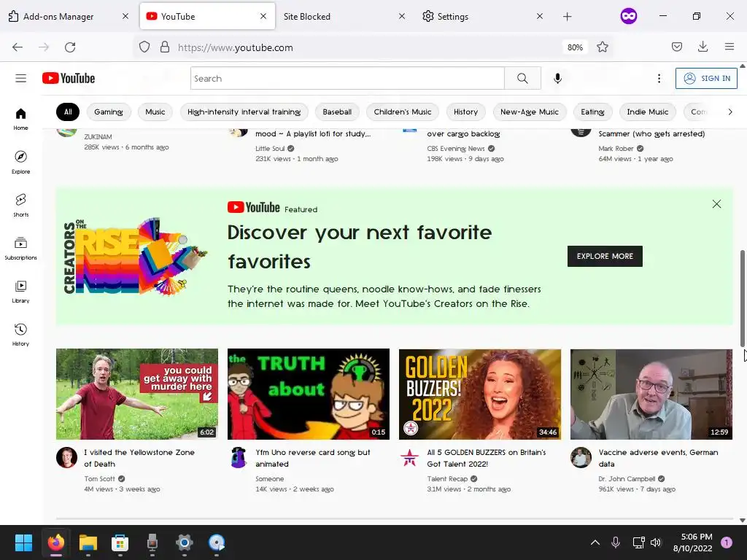Show hidden tray icons chevron

595,542
